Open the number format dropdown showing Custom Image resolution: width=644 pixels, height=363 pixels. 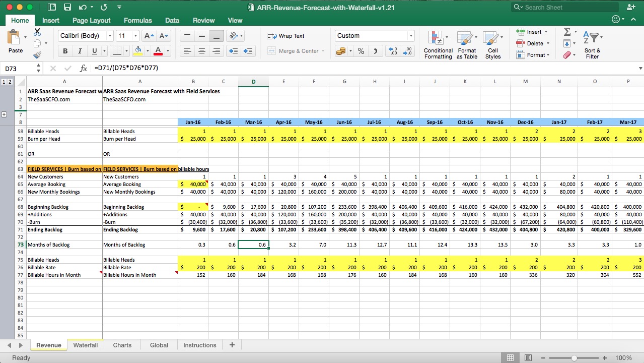point(375,35)
